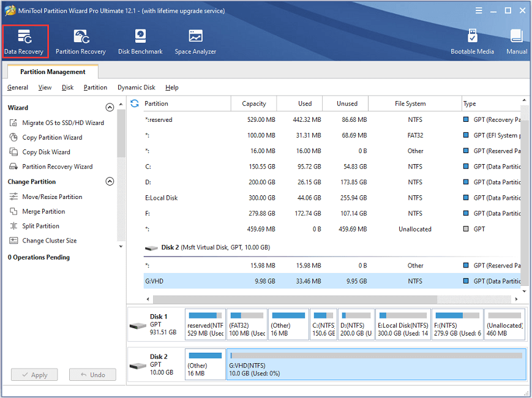This screenshot has height=398, width=532.
Task: Select the C: partition row
Action: (332, 167)
